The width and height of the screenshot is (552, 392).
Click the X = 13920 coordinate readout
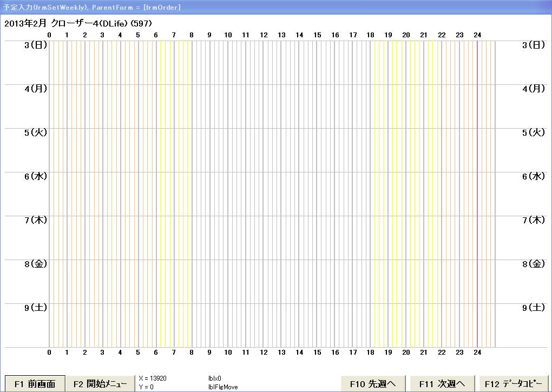click(153, 378)
